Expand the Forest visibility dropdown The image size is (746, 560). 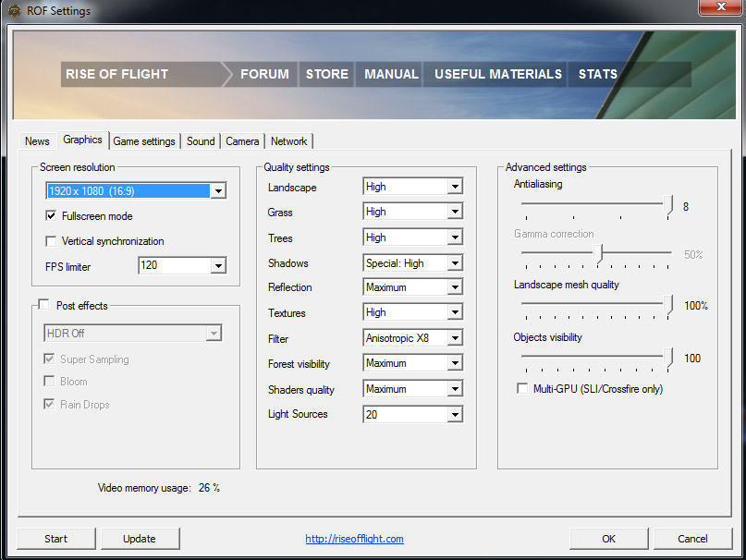(412, 363)
